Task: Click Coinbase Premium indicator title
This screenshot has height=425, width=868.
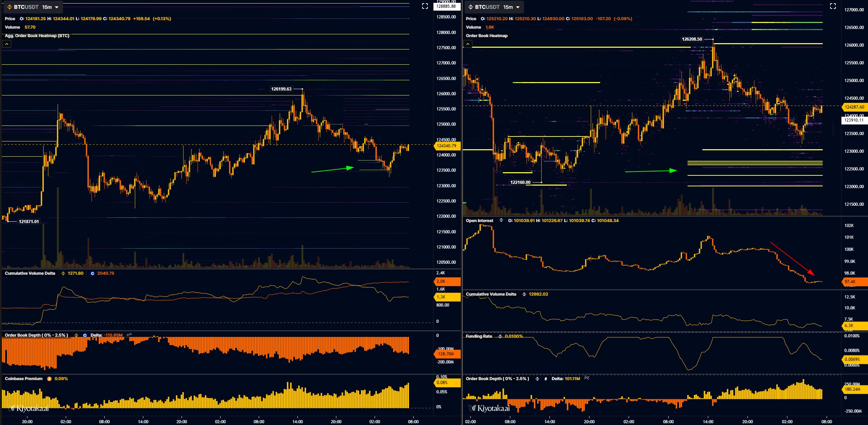Action: coord(23,379)
